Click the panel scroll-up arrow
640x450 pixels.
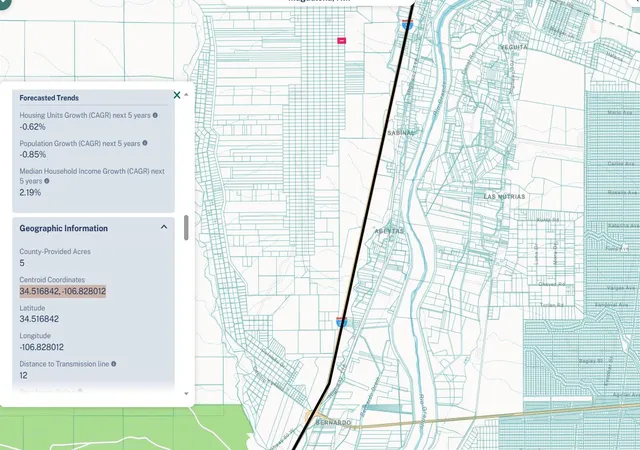point(186,94)
